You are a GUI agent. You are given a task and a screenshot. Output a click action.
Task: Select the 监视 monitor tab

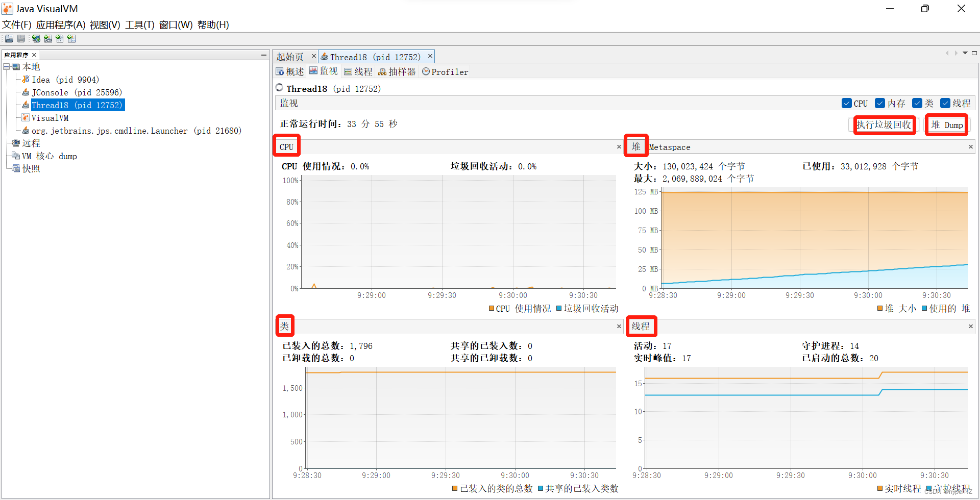click(324, 71)
